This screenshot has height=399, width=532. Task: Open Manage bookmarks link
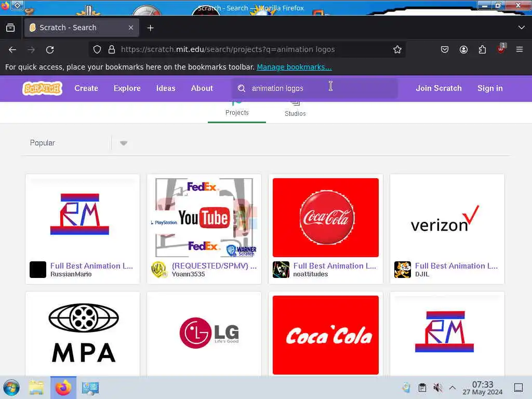click(294, 67)
